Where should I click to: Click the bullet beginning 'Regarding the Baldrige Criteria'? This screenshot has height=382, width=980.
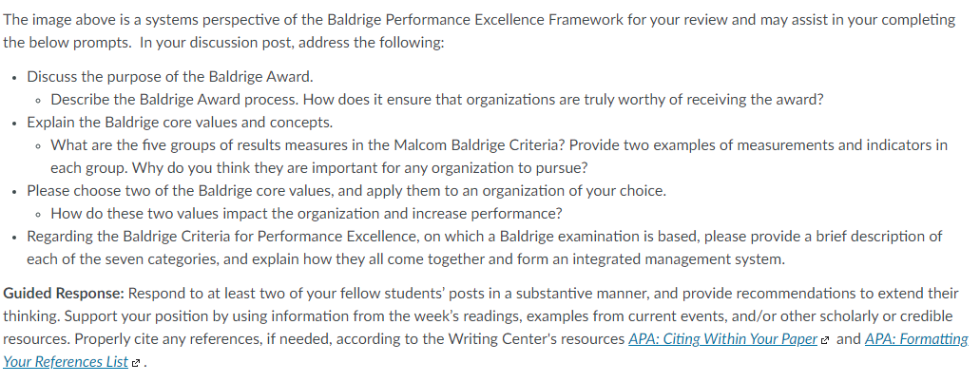(485, 248)
